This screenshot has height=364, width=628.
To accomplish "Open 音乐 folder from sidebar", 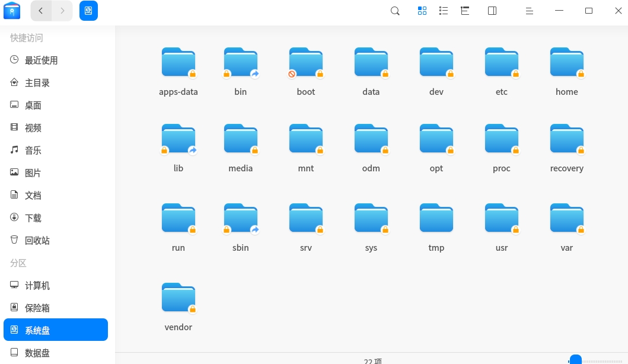I will click(x=33, y=150).
